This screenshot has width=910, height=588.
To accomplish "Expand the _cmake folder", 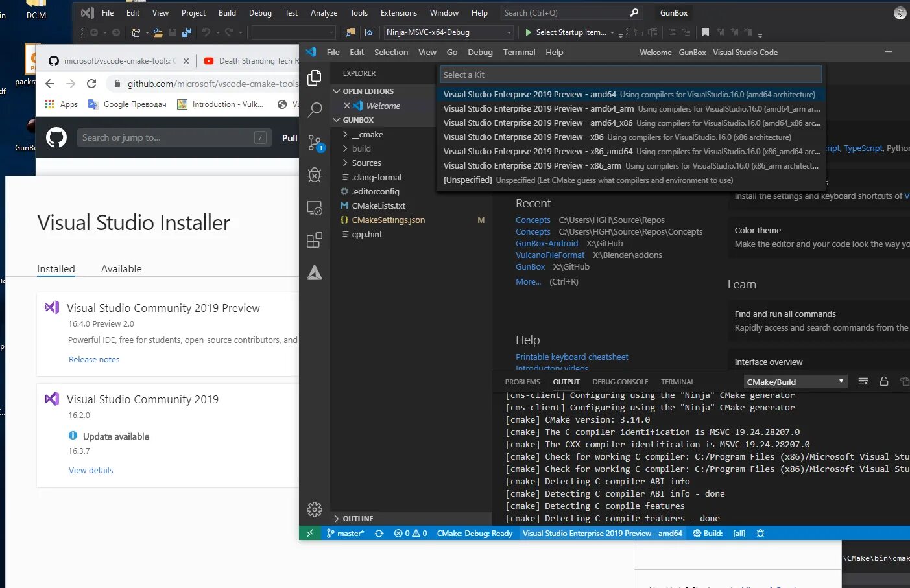I will click(363, 135).
